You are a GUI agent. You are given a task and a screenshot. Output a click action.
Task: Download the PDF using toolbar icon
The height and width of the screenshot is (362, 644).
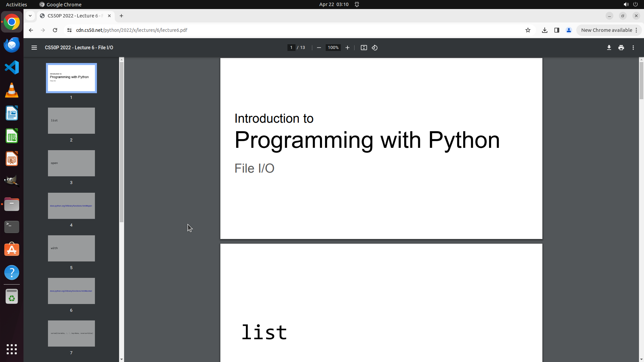[609, 48]
